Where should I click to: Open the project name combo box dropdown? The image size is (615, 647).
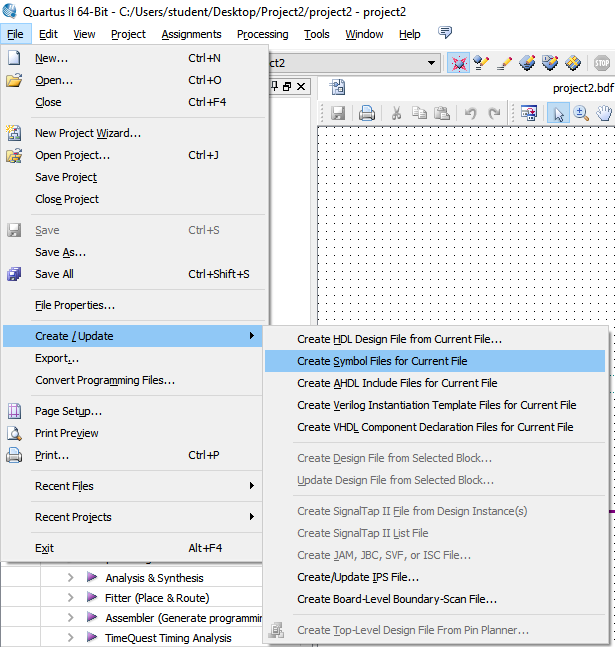click(x=431, y=62)
